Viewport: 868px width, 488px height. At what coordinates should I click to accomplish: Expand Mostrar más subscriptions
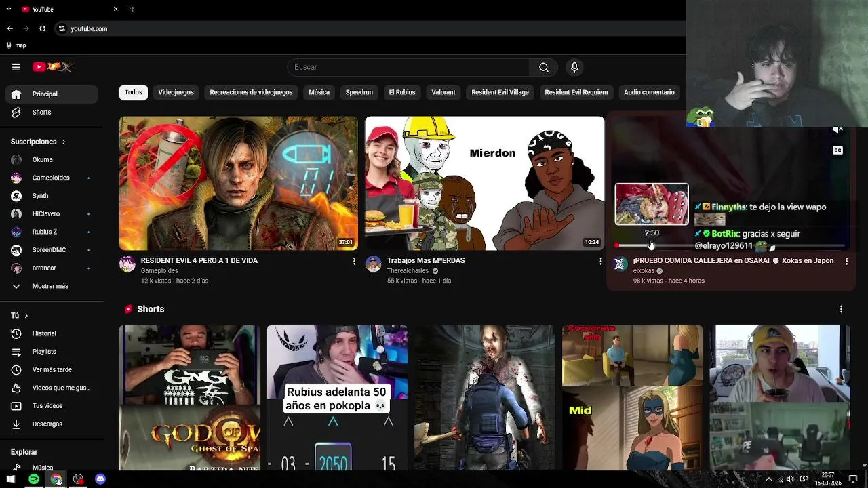pos(52,287)
